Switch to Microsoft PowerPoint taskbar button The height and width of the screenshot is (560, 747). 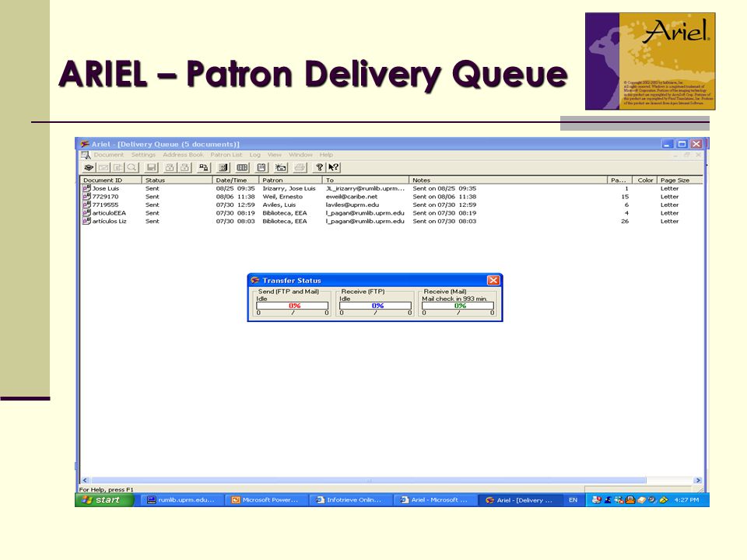coord(265,500)
